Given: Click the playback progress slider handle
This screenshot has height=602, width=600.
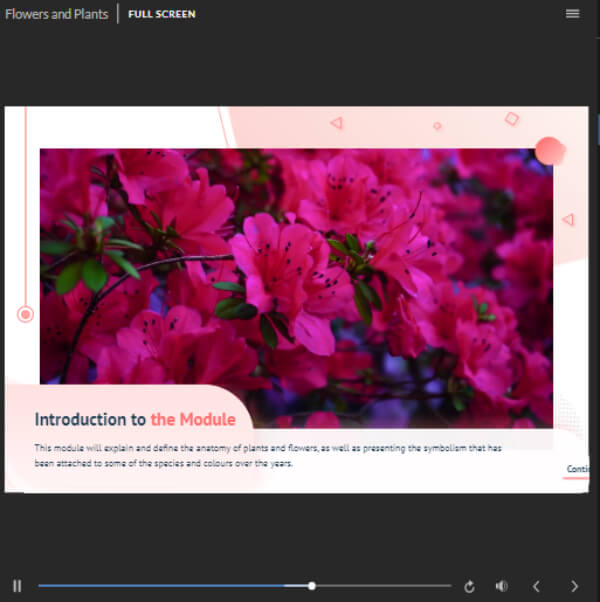Looking at the screenshot, I should click(312, 586).
